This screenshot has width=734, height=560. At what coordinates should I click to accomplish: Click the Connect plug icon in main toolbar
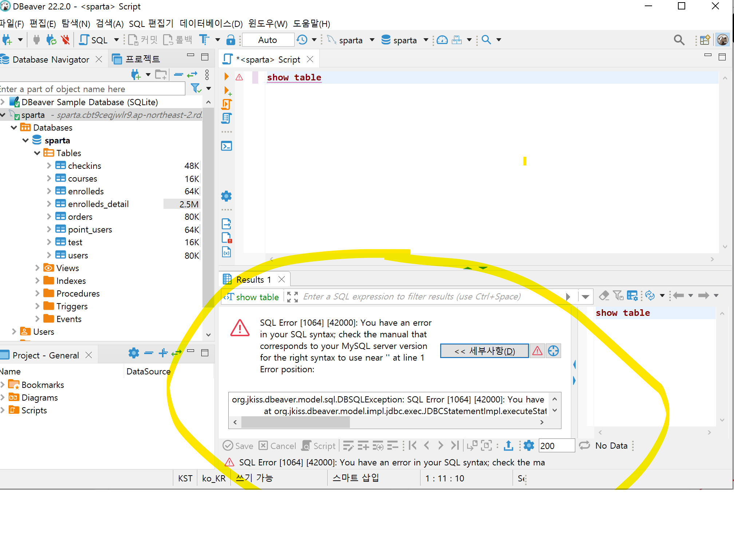36,40
